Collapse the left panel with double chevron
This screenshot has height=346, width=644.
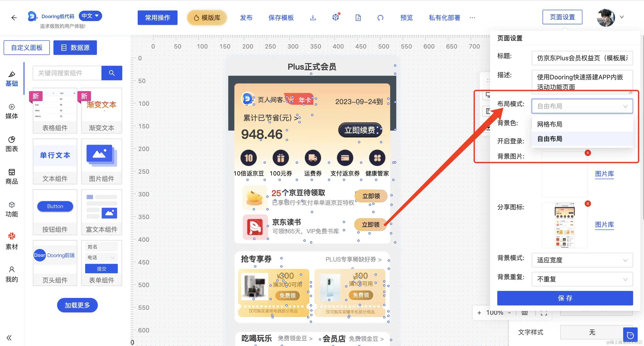coord(9,338)
